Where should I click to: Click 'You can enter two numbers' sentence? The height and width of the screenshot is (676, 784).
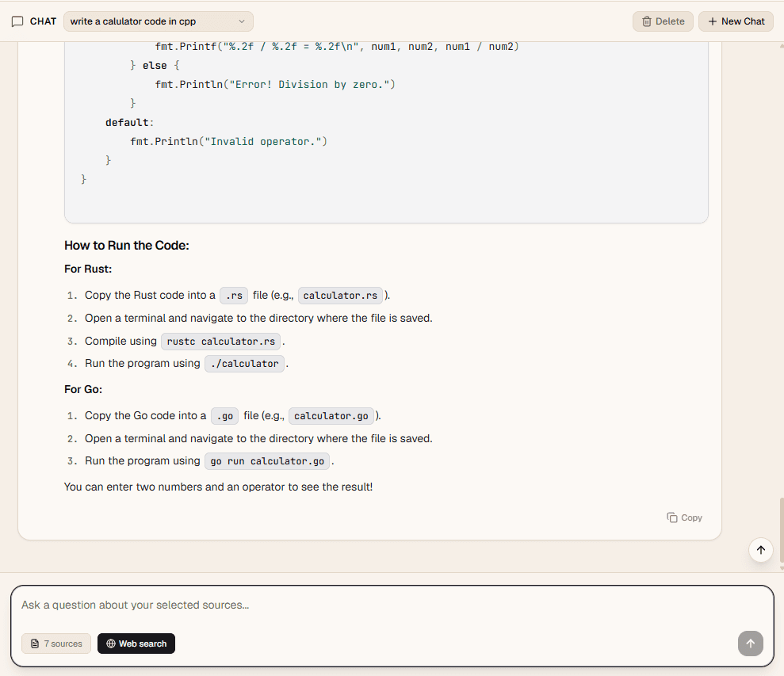pyautogui.click(x=219, y=487)
